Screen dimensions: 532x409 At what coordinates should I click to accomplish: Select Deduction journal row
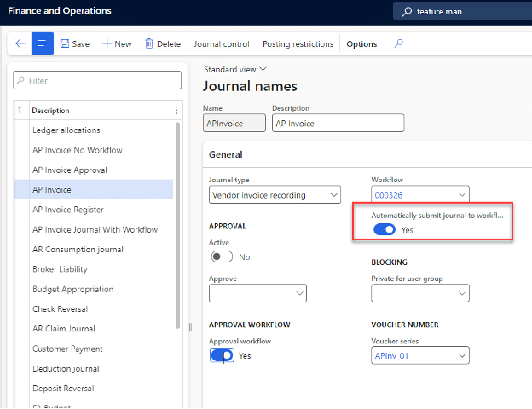click(x=93, y=369)
